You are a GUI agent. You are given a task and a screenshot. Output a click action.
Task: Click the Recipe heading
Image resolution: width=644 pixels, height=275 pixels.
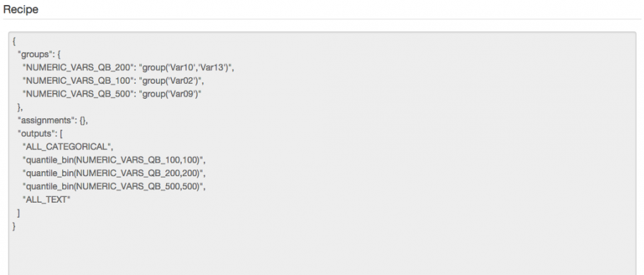(21, 9)
